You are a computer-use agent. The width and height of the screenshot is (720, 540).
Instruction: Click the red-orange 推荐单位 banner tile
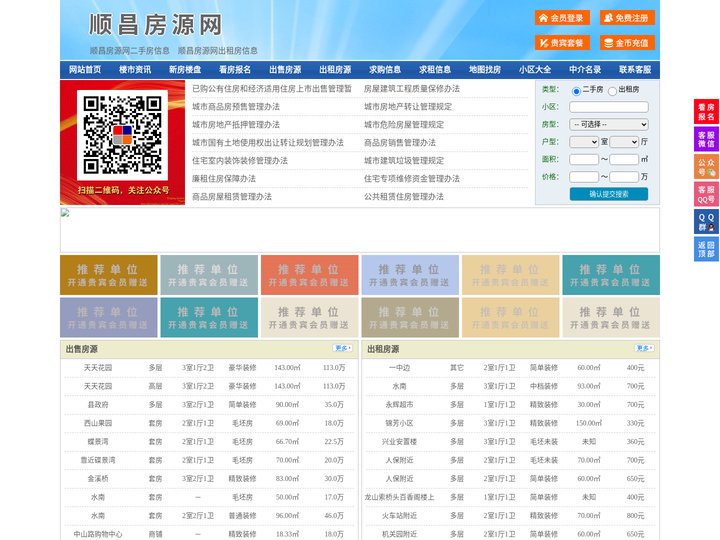309,275
